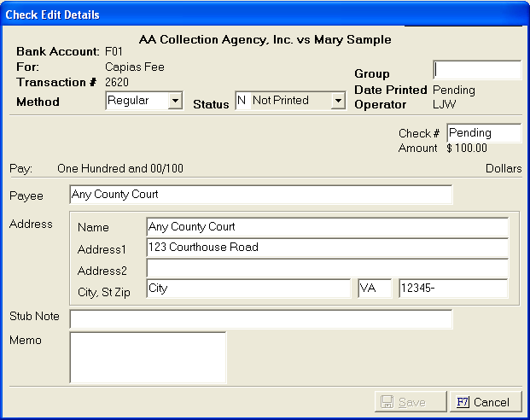Select the City input box
The width and height of the screenshot is (530, 420).
[248, 289]
